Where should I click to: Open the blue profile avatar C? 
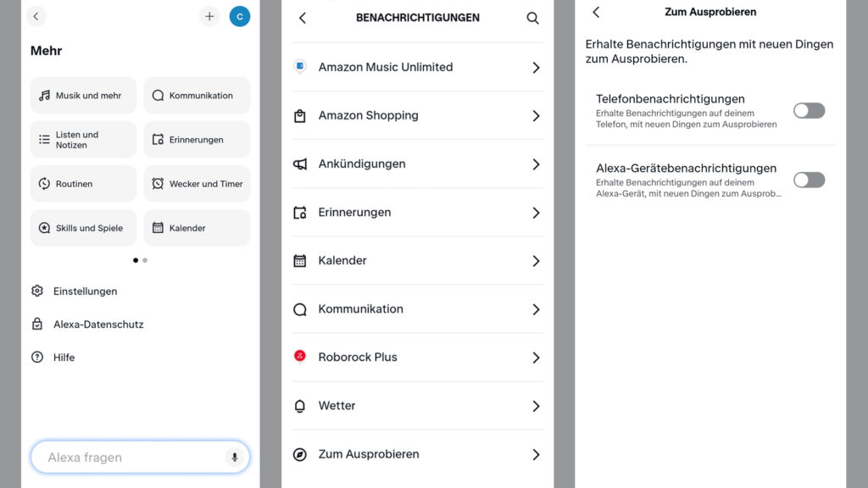(x=240, y=17)
